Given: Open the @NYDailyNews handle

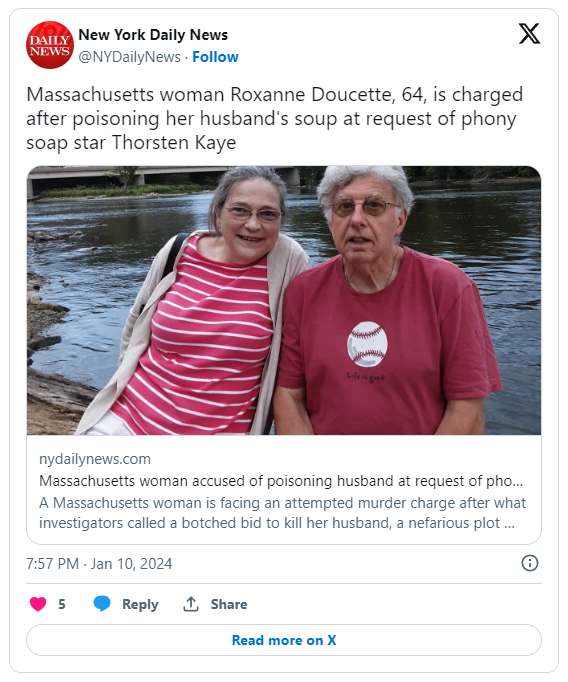Looking at the screenshot, I should tap(129, 57).
